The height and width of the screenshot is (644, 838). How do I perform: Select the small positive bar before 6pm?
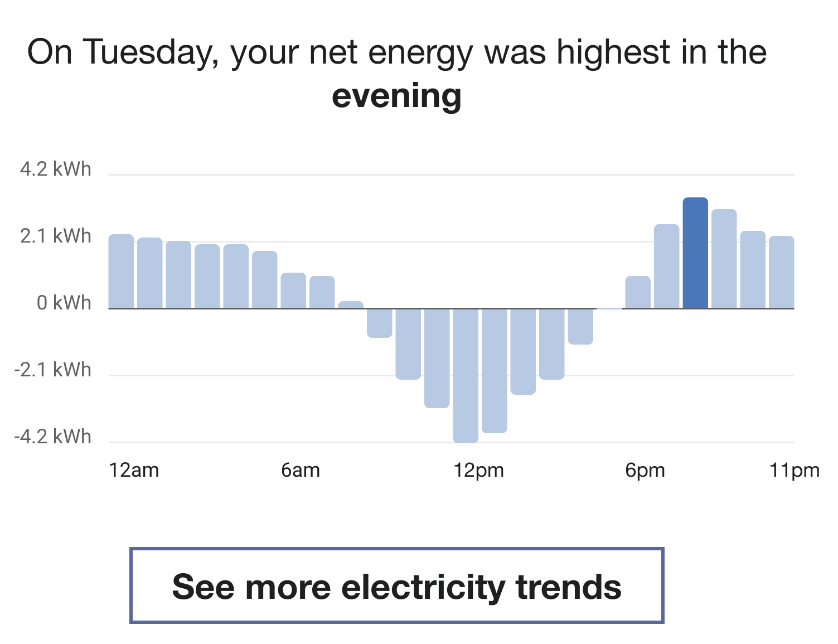(x=637, y=290)
